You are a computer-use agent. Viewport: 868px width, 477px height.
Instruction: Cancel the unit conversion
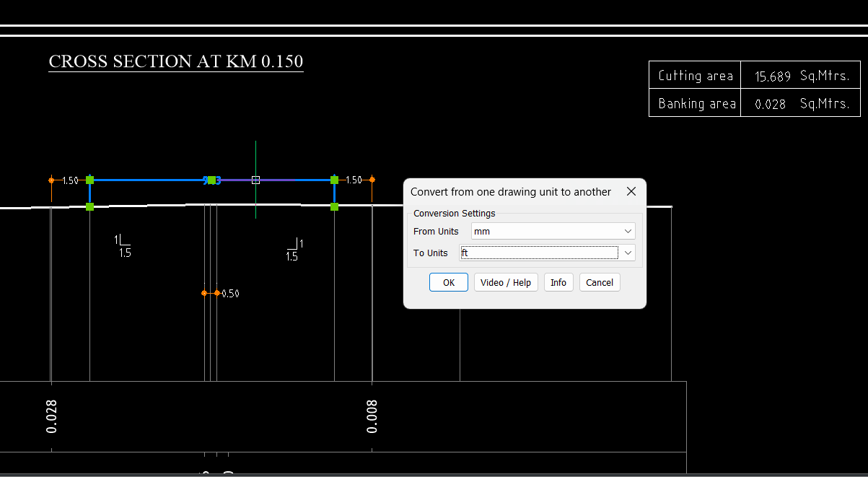pos(600,282)
